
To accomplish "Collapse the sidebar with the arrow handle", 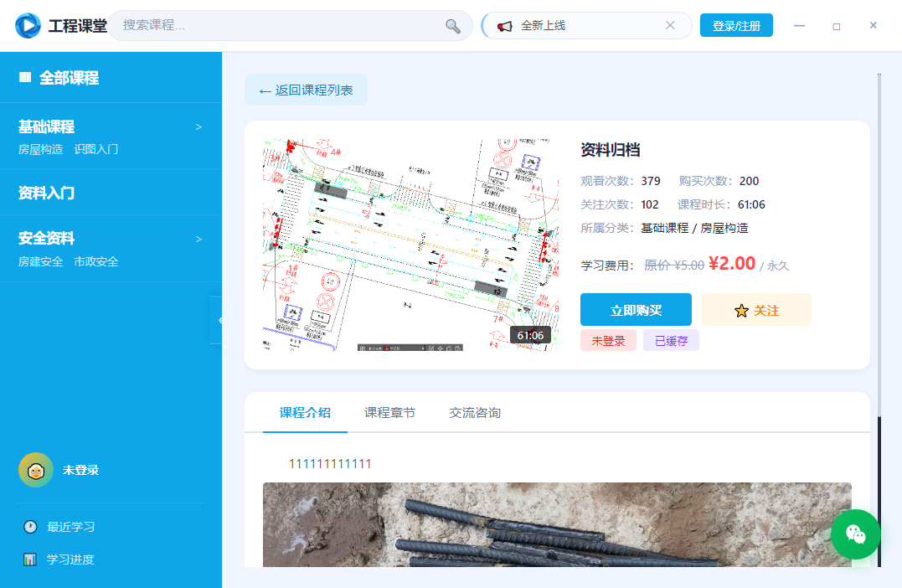I will (x=218, y=320).
